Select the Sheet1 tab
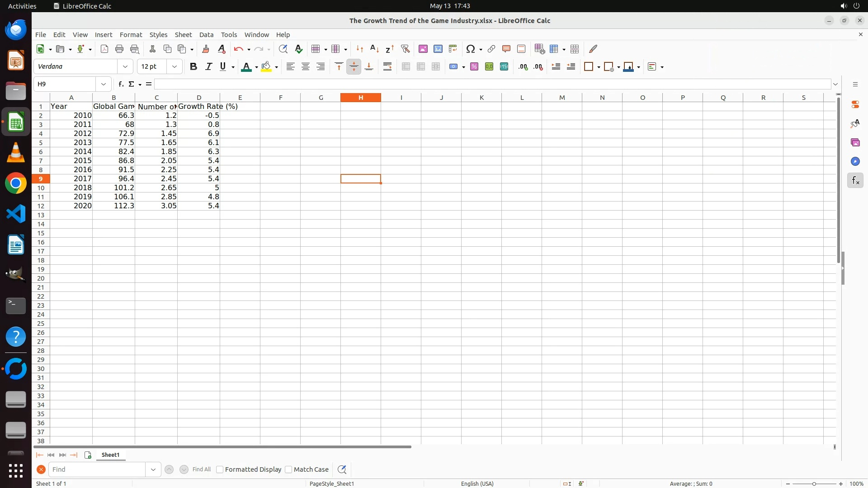Screen dimensions: 868x488 (x=110, y=455)
